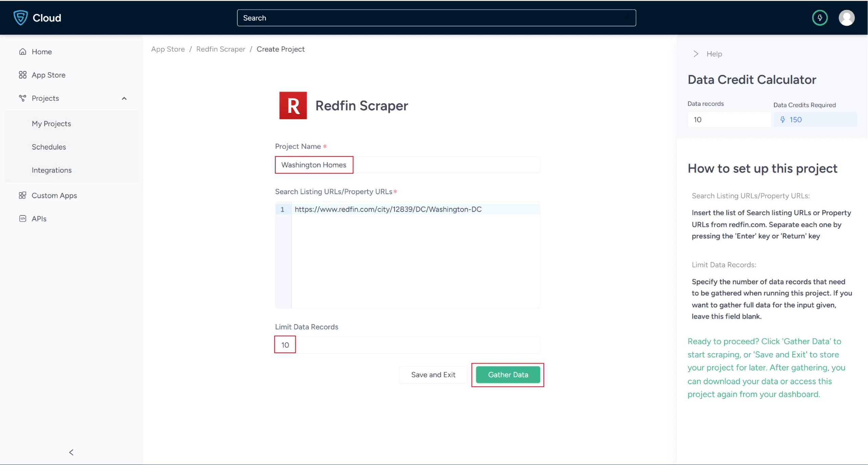Viewport: 868px width, 465px height.
Task: Click the Projects node icon in sidebar
Action: click(x=23, y=98)
